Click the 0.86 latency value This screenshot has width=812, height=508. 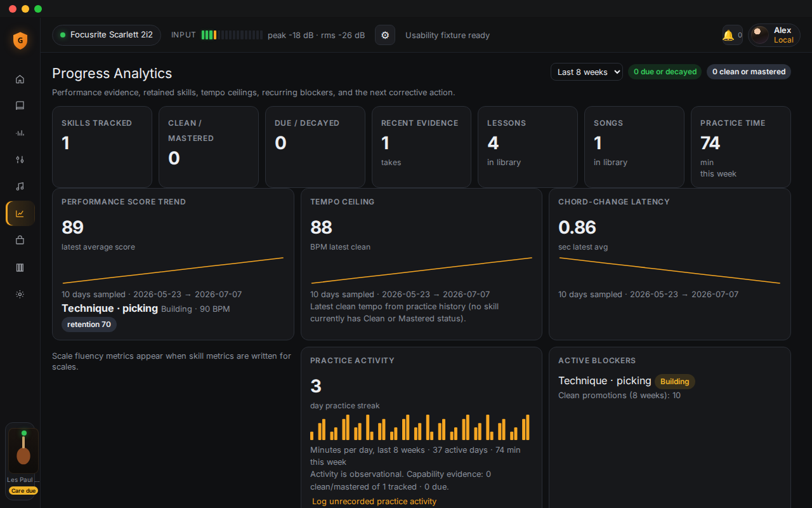pos(577,227)
